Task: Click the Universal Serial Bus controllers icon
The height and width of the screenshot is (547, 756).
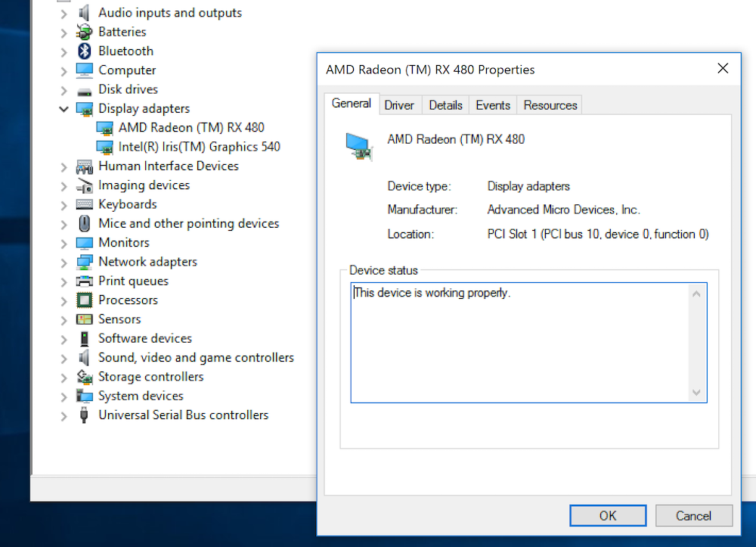Action: pyautogui.click(x=84, y=415)
